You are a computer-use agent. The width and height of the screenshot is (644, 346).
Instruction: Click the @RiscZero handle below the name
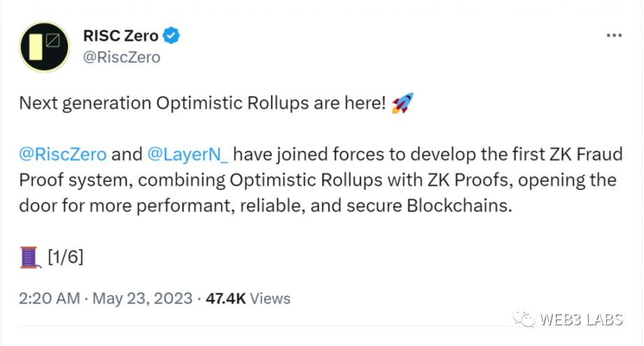(x=122, y=57)
